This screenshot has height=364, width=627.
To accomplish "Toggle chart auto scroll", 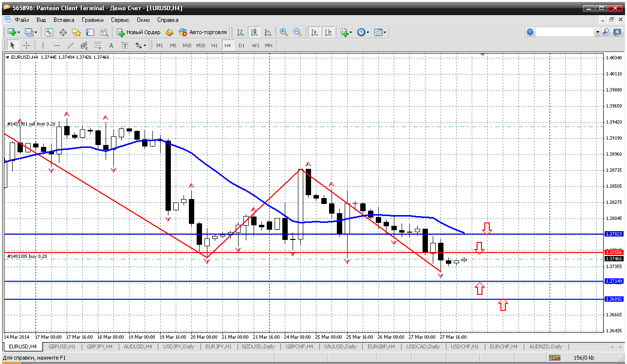I will tap(314, 32).
